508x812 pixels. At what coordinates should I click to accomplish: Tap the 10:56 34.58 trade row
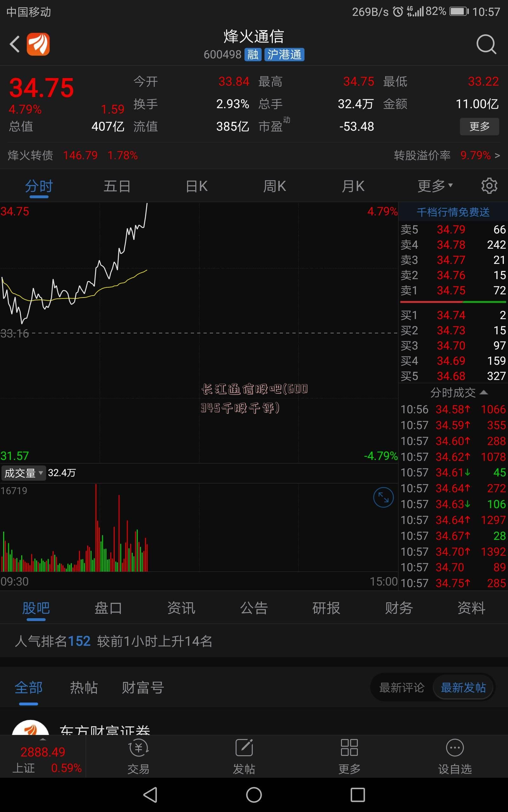coord(453,409)
